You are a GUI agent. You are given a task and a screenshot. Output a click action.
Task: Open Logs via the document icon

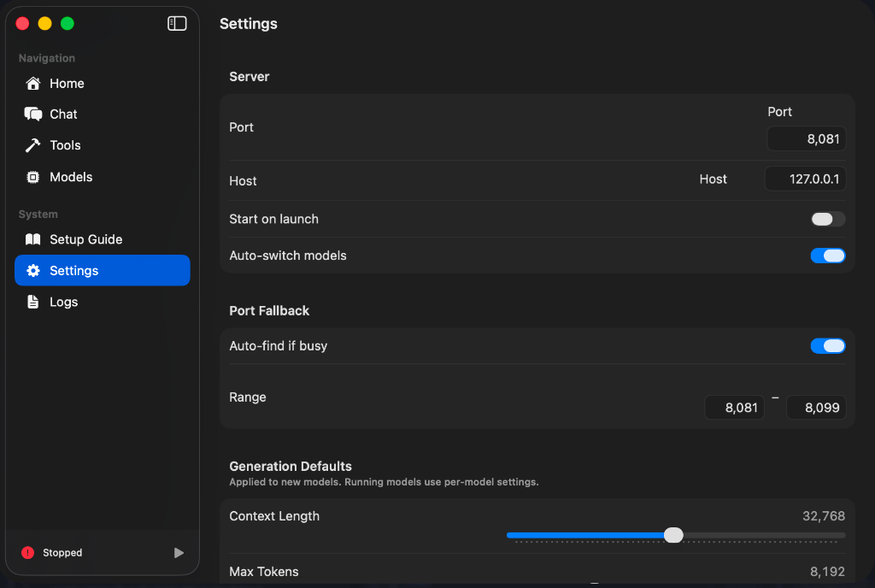pyautogui.click(x=31, y=302)
